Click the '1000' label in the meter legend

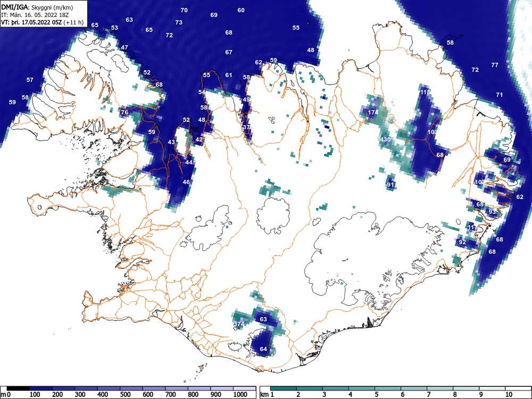click(x=240, y=395)
